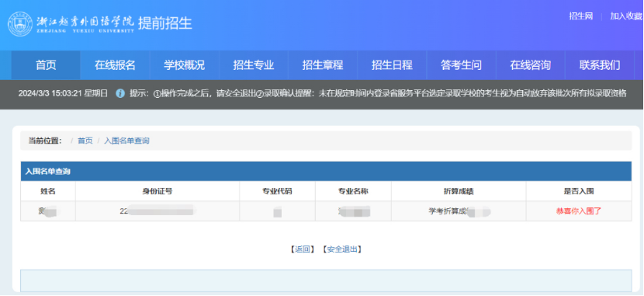Click the 折算成绩 column header
Viewport: 644px width, 296px height.
pos(459,191)
